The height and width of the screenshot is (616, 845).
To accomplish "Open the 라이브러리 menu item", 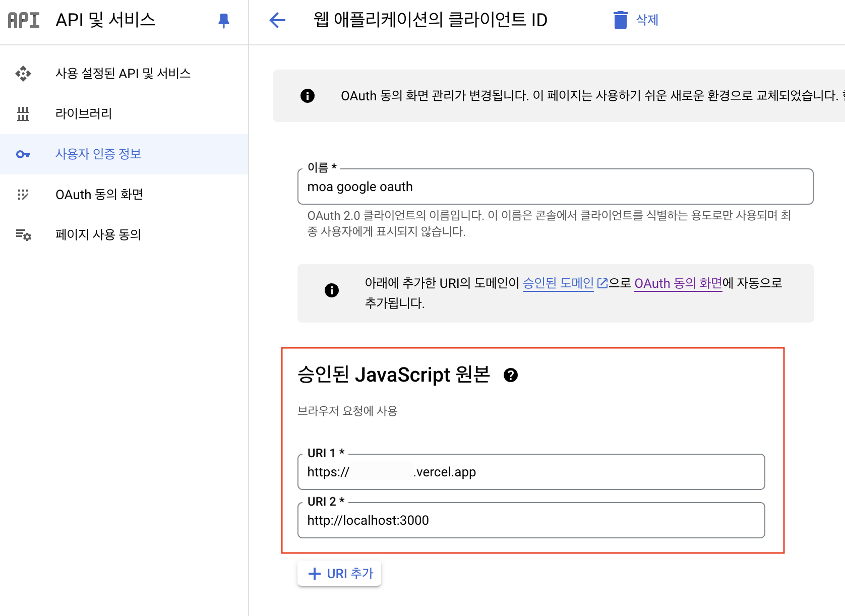I will coord(124,114).
